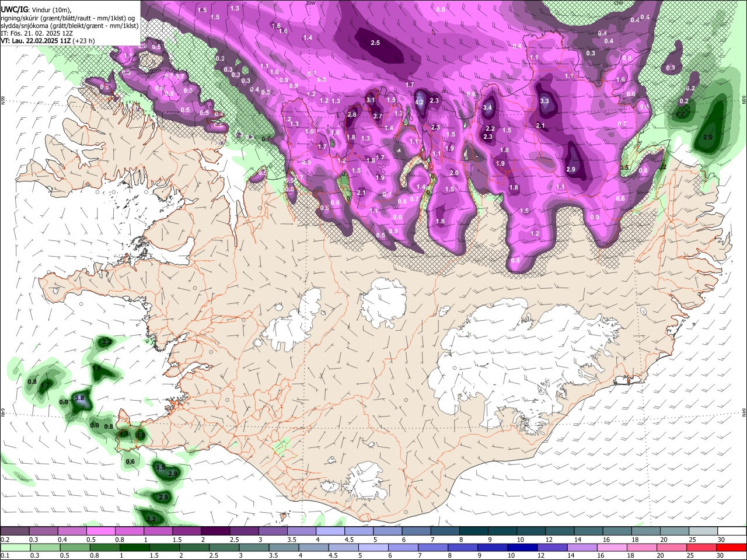
Task: Click the navy blue swatch between 10 and 12
Action: pyautogui.click(x=522, y=547)
